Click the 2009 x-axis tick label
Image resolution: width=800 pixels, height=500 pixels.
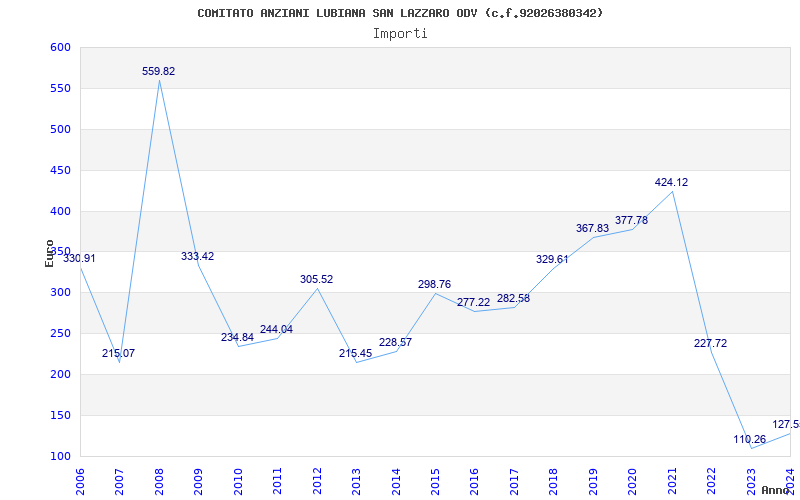[x=198, y=482]
